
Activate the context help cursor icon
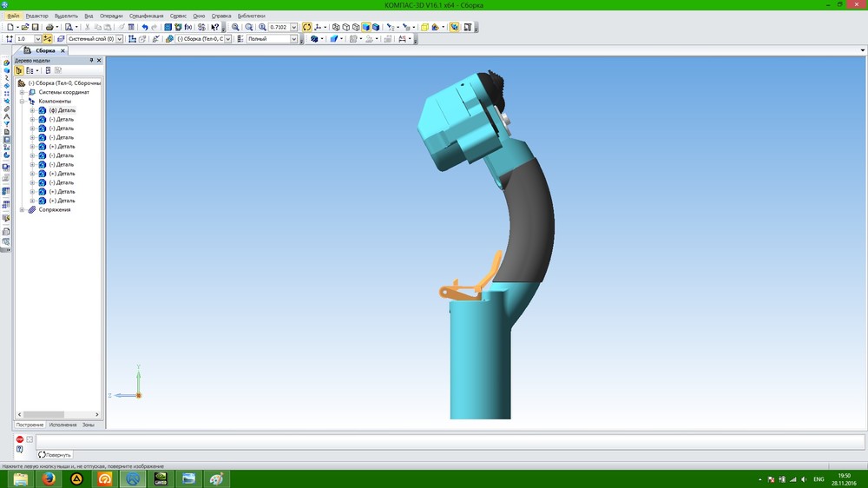point(214,27)
